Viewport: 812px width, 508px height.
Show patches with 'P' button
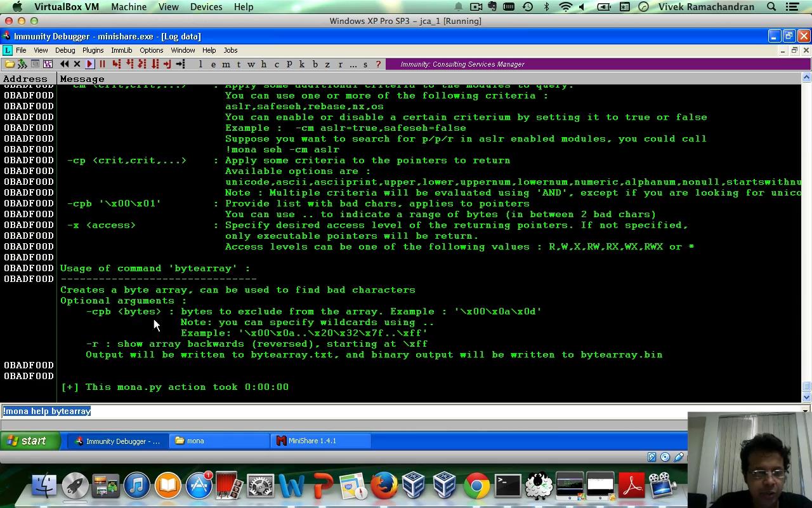[x=289, y=64]
